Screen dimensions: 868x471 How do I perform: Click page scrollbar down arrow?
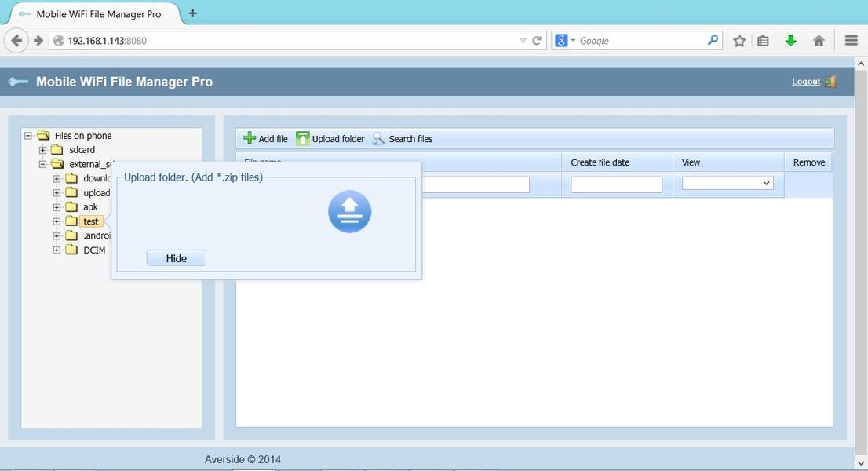pyautogui.click(x=861, y=462)
